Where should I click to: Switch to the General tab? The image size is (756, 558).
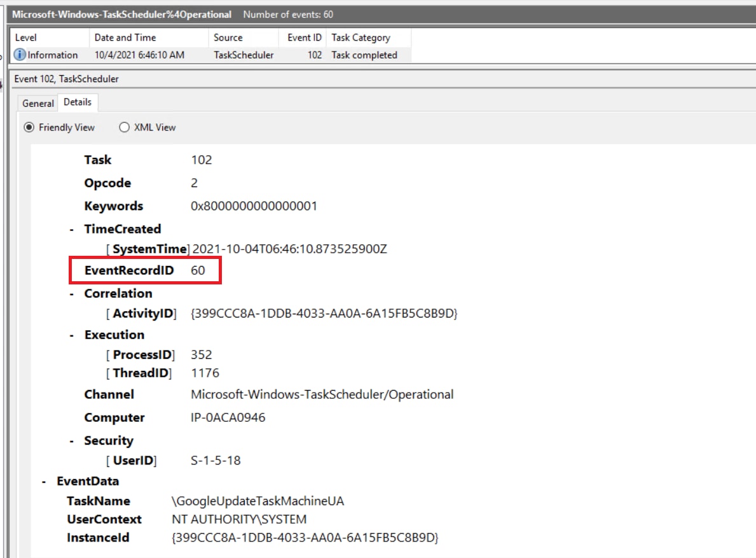[x=38, y=103]
